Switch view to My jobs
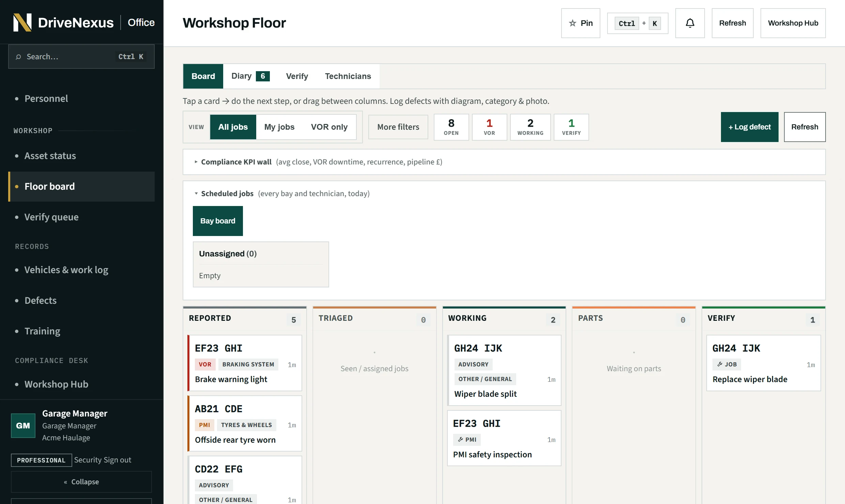Image resolution: width=845 pixels, height=504 pixels. click(x=279, y=127)
